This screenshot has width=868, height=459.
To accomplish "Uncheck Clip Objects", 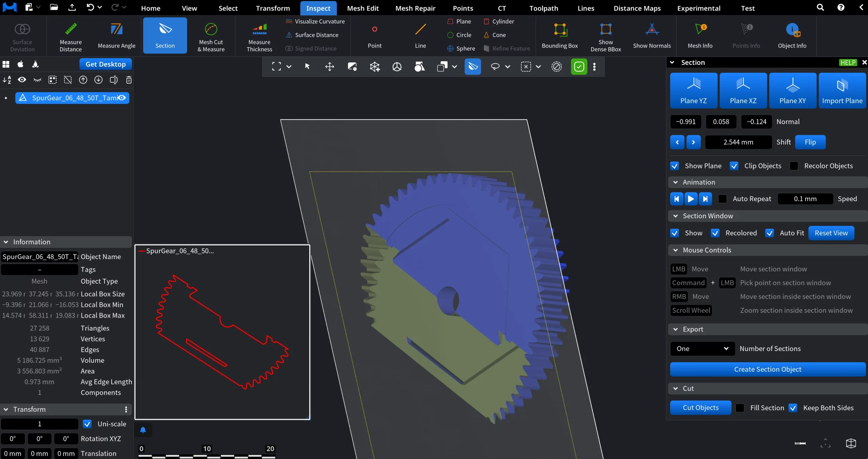I will point(734,166).
